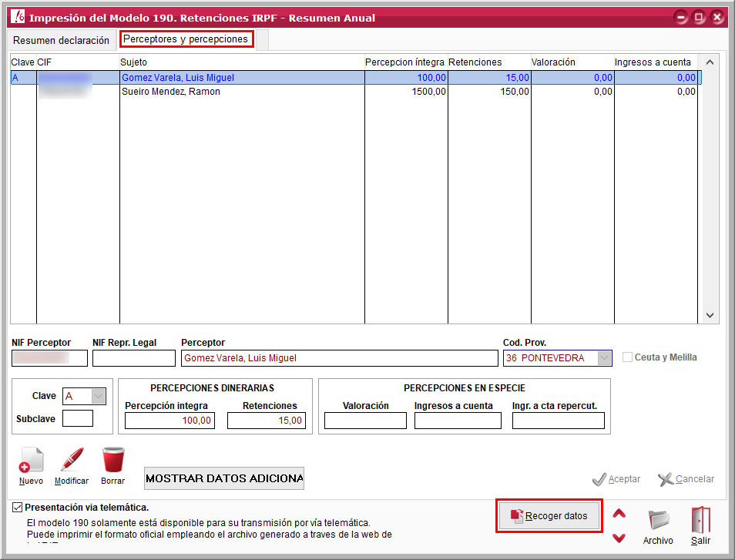Click the 15,00 retenciones table cell
This screenshot has width=735, height=560.
tap(489, 78)
